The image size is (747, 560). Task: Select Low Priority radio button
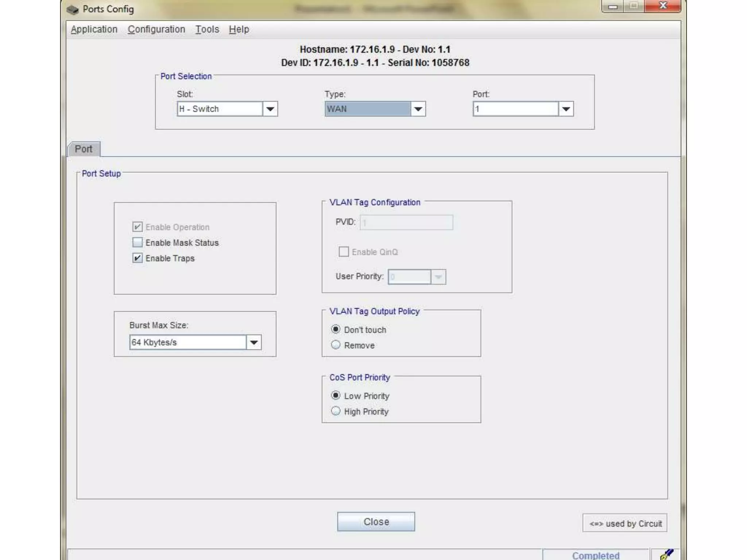pyautogui.click(x=336, y=396)
